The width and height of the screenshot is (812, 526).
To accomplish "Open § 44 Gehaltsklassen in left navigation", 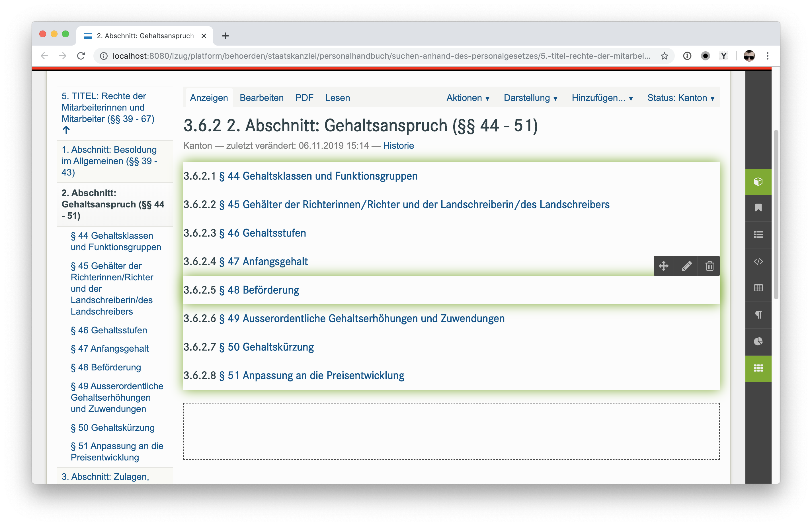I will (116, 241).
